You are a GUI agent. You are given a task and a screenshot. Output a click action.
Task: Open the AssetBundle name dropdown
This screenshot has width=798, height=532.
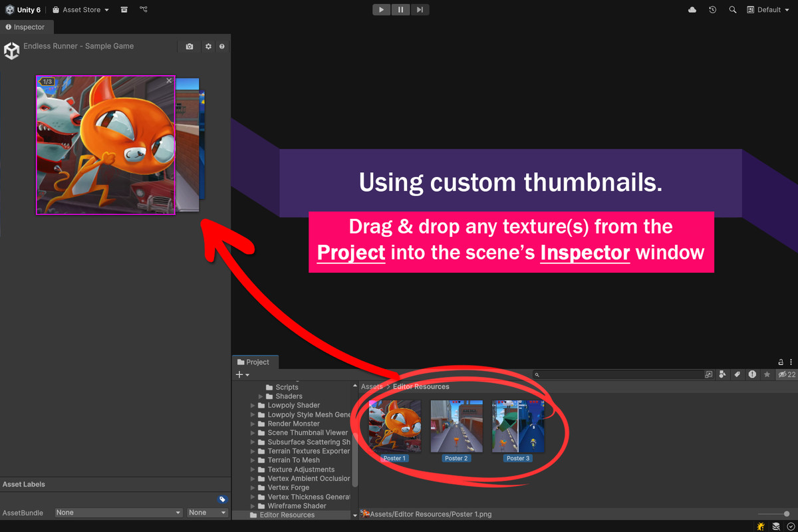pyautogui.click(x=118, y=513)
